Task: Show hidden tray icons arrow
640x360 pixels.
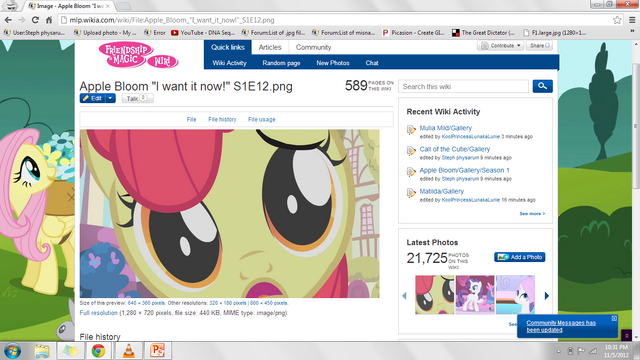Action: tap(558, 351)
